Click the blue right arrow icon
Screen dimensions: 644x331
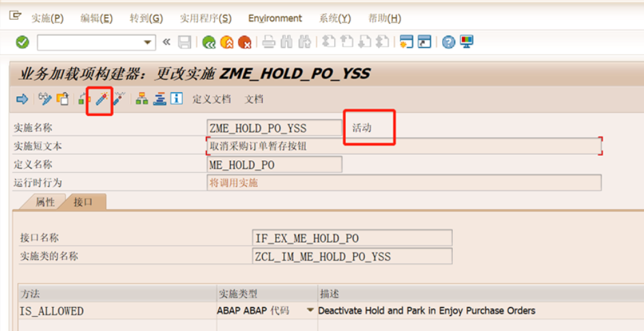[22, 99]
